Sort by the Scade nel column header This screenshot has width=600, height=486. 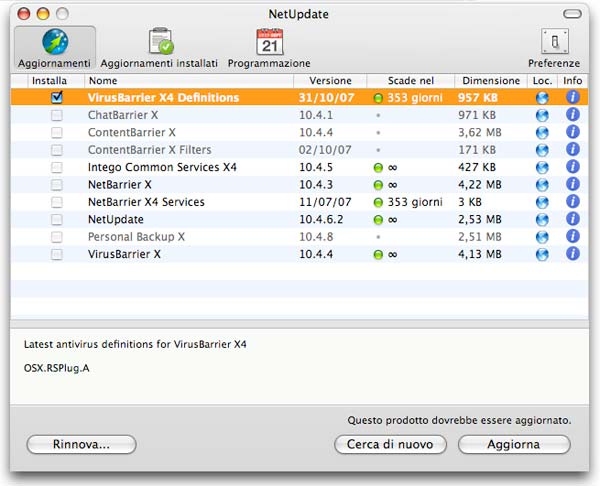pyautogui.click(x=411, y=81)
